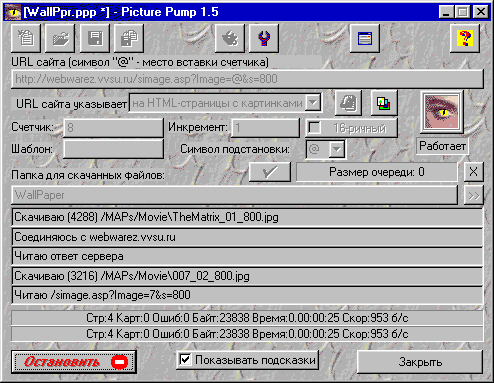
Task: Click the Работает status button
Action: coord(442,146)
